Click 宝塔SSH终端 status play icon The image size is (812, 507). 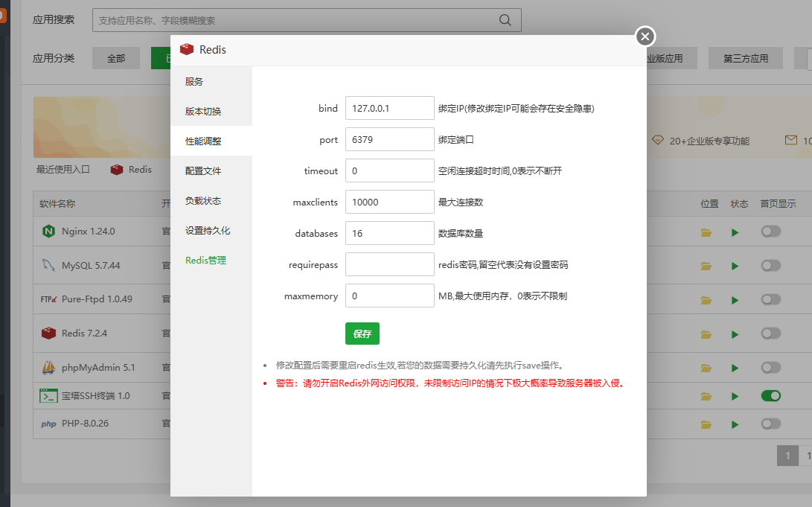(x=735, y=397)
